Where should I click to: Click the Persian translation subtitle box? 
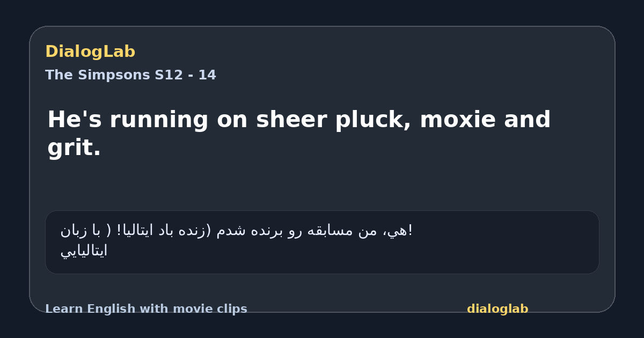click(322, 242)
